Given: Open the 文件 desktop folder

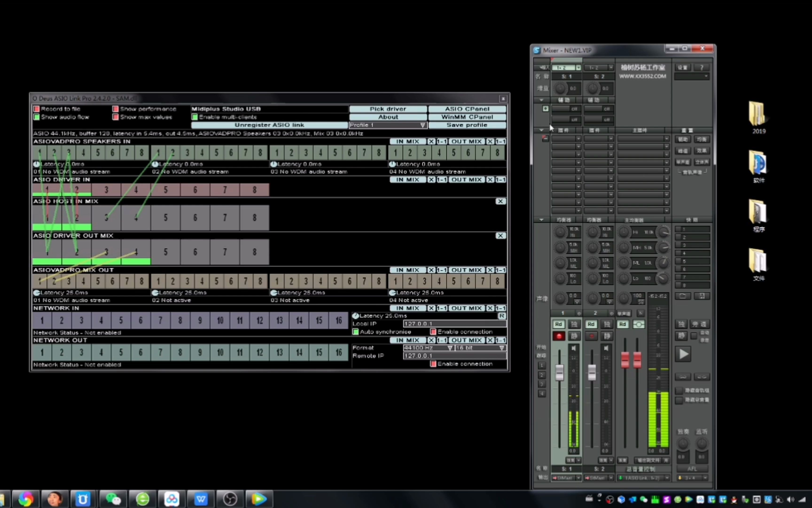Looking at the screenshot, I should coord(759,265).
